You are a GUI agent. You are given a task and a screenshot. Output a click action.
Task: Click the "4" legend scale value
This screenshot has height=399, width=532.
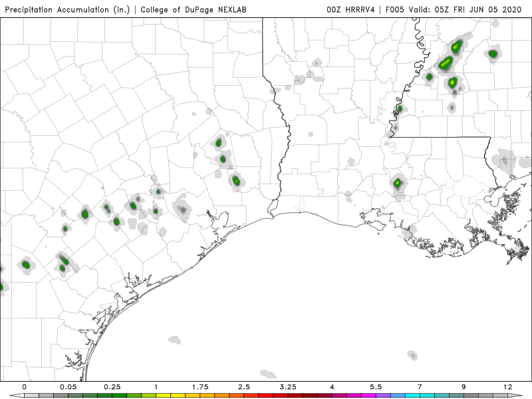332,387
